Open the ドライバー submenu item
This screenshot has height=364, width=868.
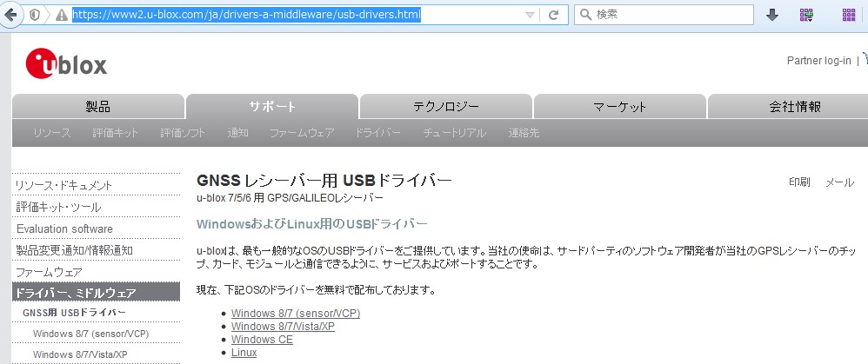[x=377, y=133]
